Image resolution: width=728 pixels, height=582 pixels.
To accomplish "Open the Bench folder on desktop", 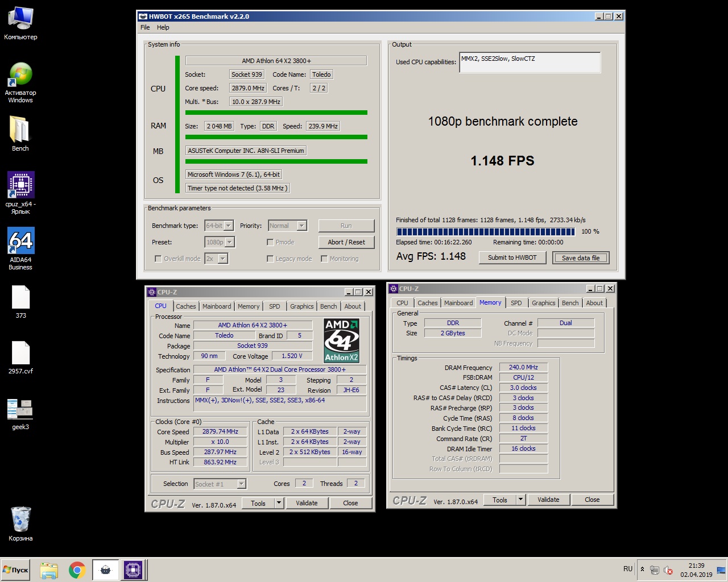I will [20, 134].
